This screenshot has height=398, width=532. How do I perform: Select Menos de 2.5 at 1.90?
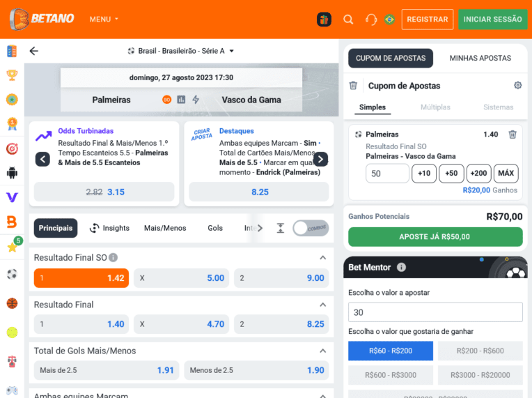coord(256,370)
